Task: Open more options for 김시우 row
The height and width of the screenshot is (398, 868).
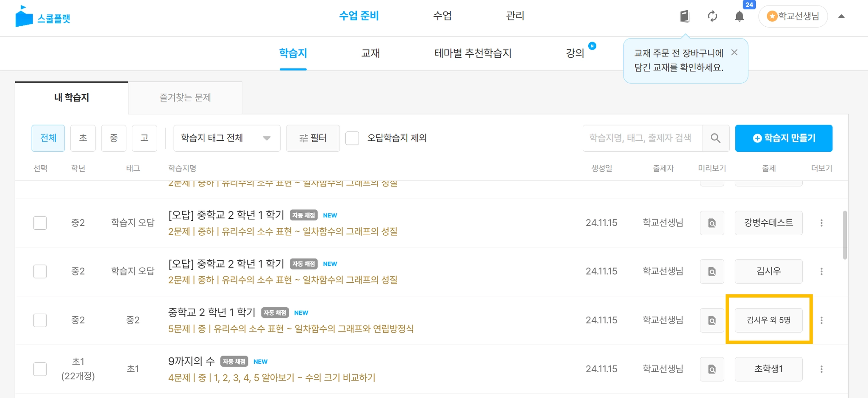Action: 821,271
